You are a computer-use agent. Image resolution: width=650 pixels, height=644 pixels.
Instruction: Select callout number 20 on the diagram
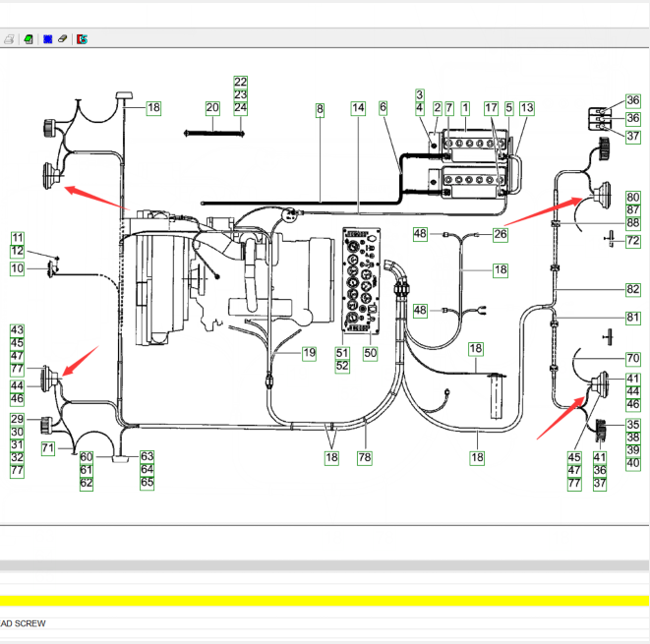(x=212, y=107)
